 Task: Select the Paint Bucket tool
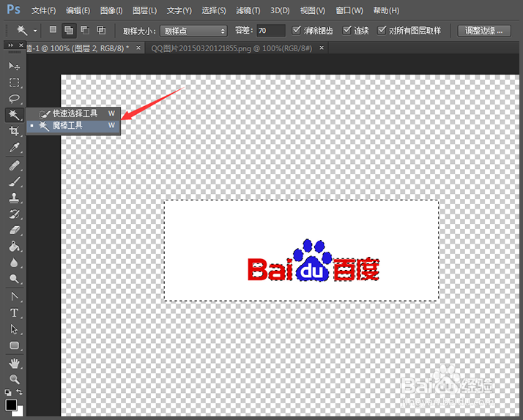(14, 247)
